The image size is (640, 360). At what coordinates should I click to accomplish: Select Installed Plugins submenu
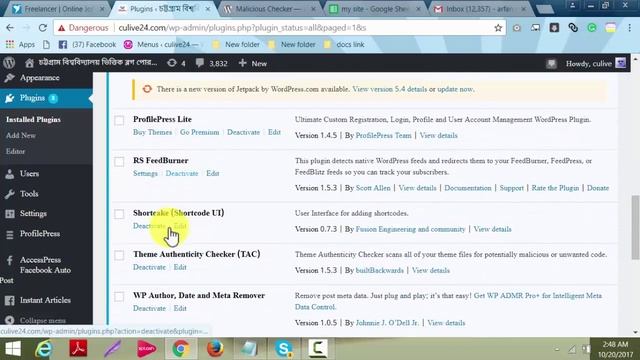click(33, 120)
